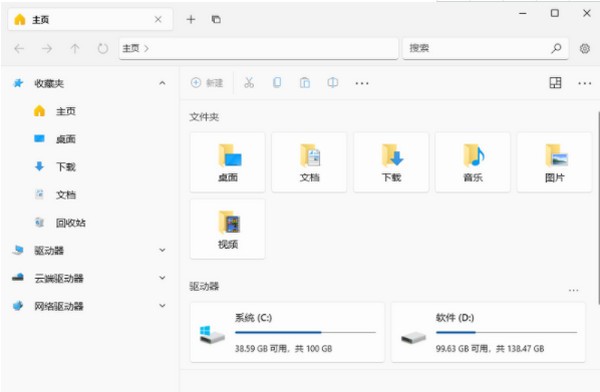Click the 驱动器 sidebar icon
The image size is (600, 392).
click(18, 250)
